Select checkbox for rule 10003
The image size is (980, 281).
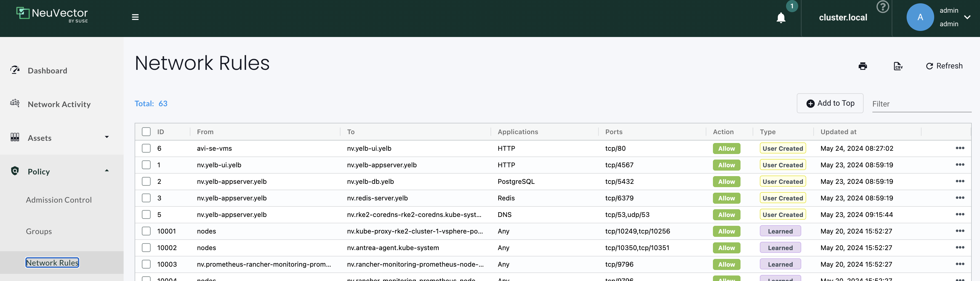[x=146, y=264]
